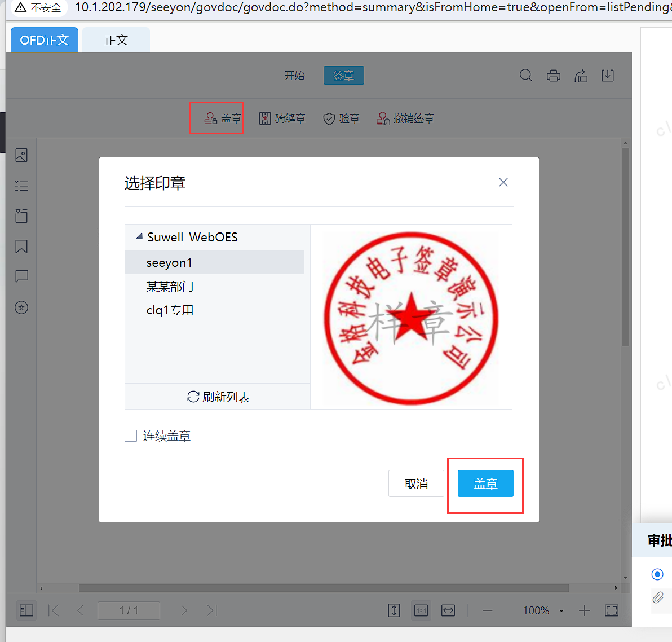Click the print icon in viewer toolbar

[553, 76]
